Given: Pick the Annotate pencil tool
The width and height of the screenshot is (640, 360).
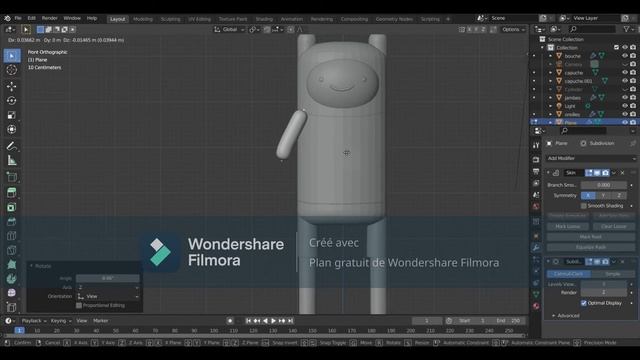Looking at the screenshot, I should 11,146.
